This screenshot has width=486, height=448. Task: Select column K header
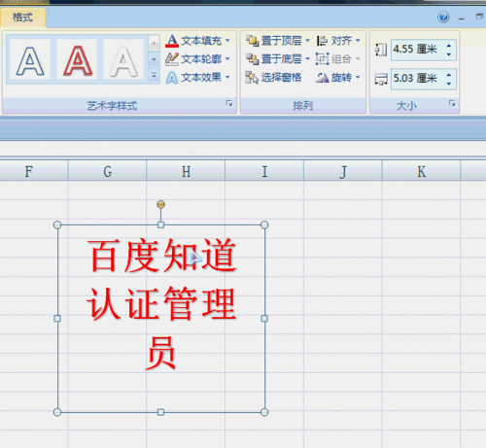pyautogui.click(x=421, y=171)
